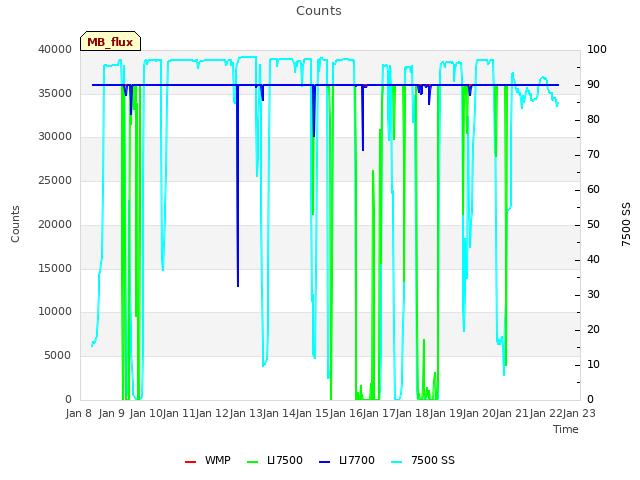Click the 10 right axis tick label

pyautogui.click(x=593, y=364)
